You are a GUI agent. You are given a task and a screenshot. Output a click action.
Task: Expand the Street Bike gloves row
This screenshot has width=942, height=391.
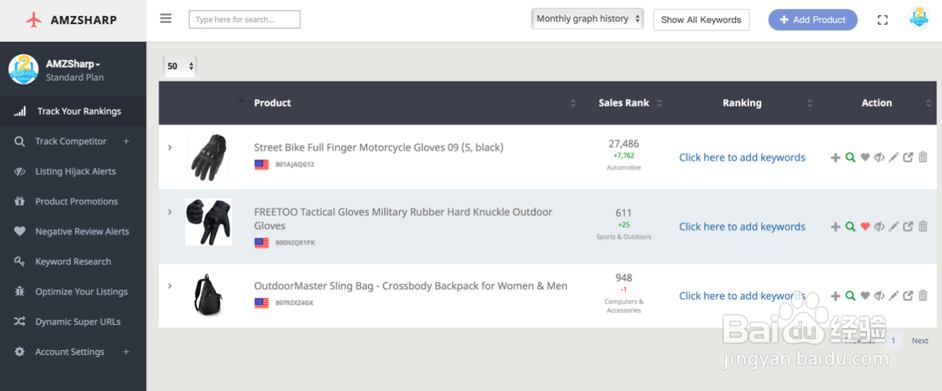tap(170, 147)
